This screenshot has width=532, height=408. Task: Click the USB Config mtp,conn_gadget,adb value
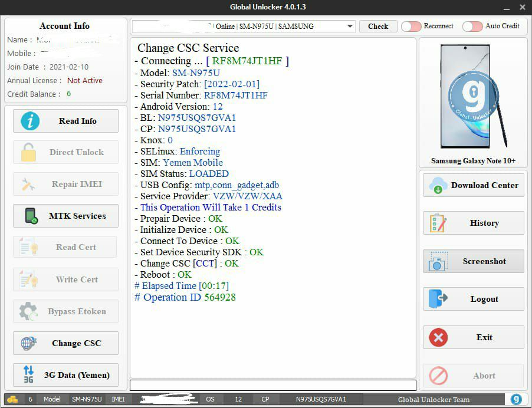[x=237, y=185]
